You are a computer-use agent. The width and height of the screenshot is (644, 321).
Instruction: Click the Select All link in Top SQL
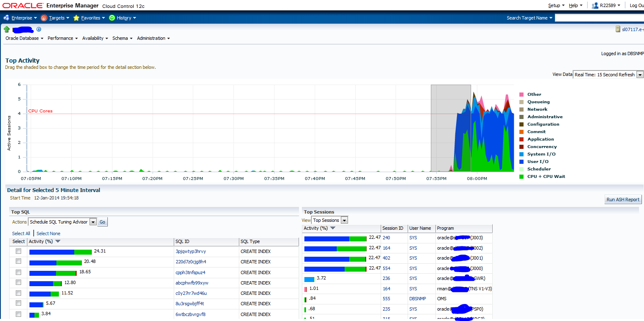21,233
